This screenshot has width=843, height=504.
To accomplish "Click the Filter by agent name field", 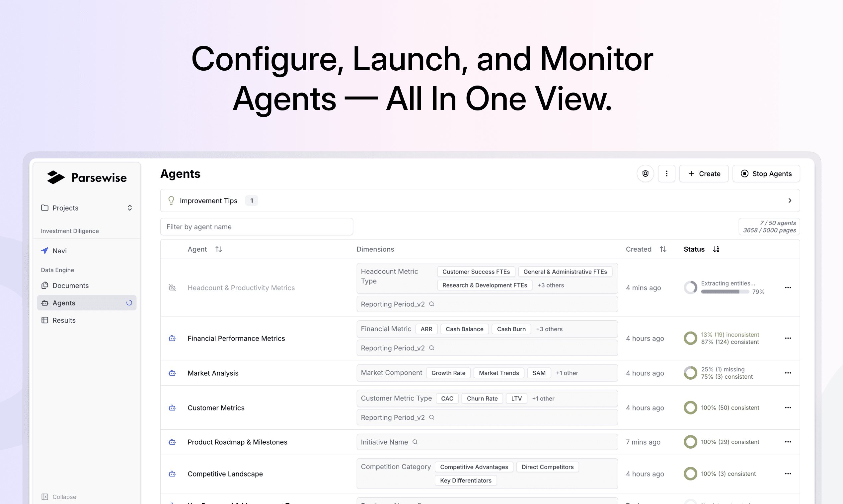I will pos(256,226).
